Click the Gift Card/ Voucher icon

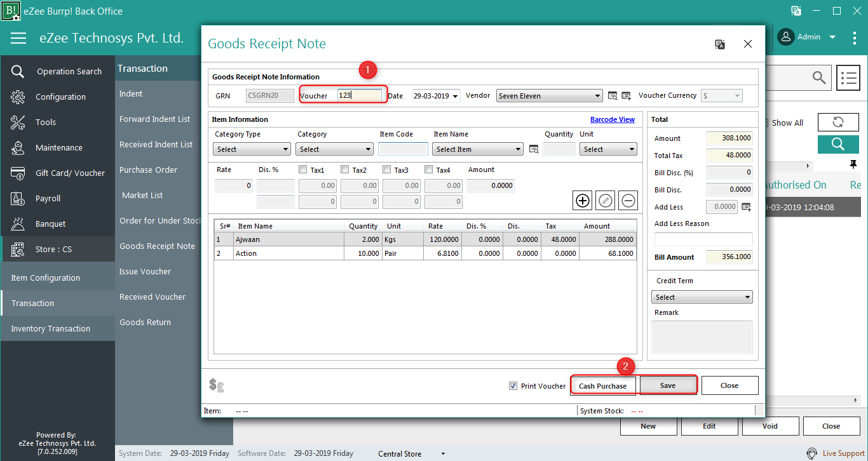click(18, 173)
